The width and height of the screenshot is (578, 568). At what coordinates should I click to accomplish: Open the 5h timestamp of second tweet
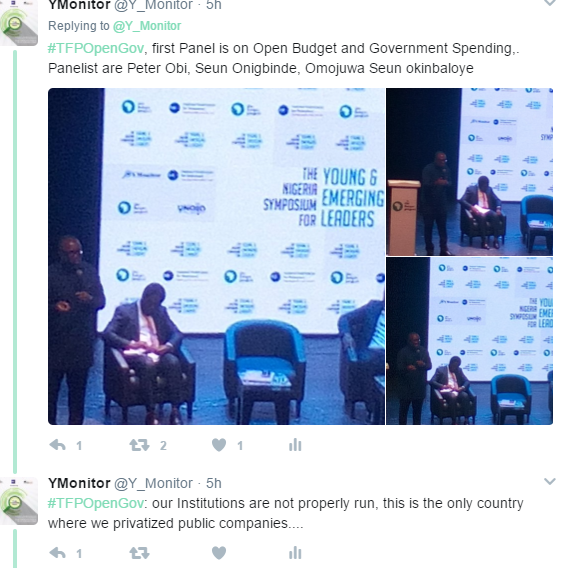(213, 483)
